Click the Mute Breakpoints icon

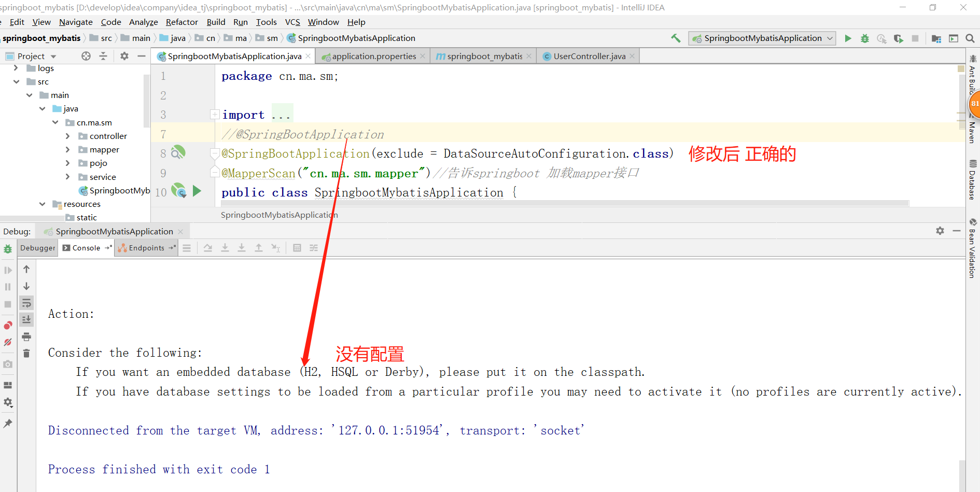point(8,342)
